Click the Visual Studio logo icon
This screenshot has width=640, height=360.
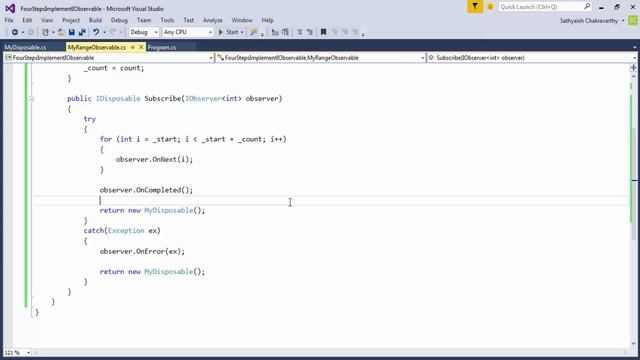(10, 8)
